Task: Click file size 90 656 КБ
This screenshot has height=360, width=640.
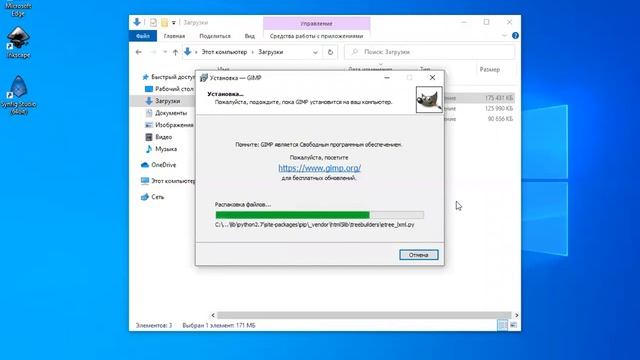Action: 500,119
